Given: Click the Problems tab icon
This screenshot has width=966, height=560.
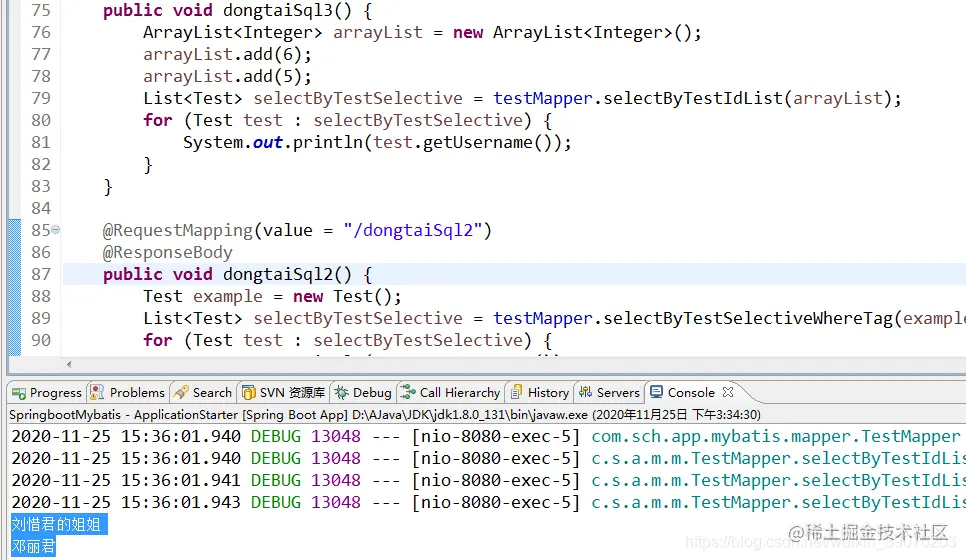Looking at the screenshot, I should pyautogui.click(x=97, y=392).
